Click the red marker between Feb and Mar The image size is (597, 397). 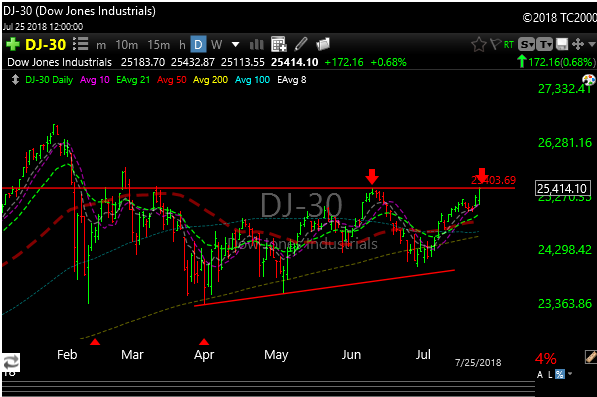pyautogui.click(x=95, y=341)
